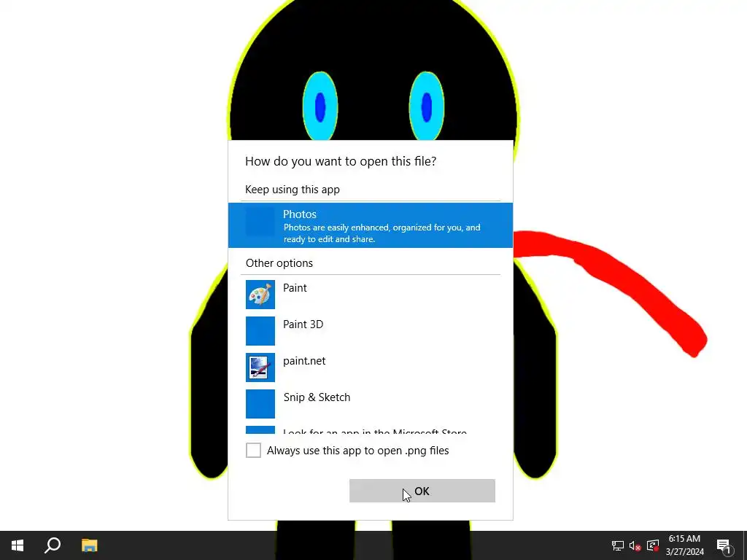The height and width of the screenshot is (560, 747).
Task: Select paint.net from the list
Action: pos(371,367)
